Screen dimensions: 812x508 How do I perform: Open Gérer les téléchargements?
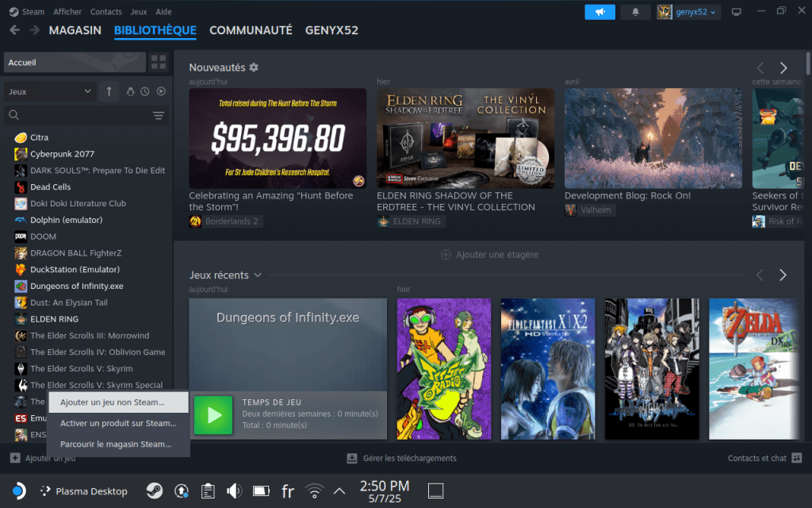click(x=402, y=458)
